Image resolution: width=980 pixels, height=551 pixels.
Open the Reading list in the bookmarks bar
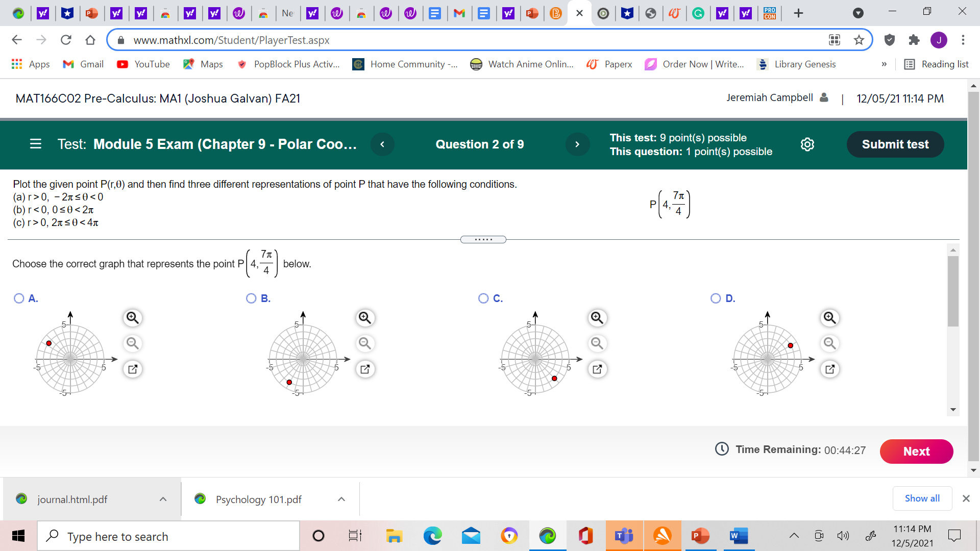coord(937,64)
